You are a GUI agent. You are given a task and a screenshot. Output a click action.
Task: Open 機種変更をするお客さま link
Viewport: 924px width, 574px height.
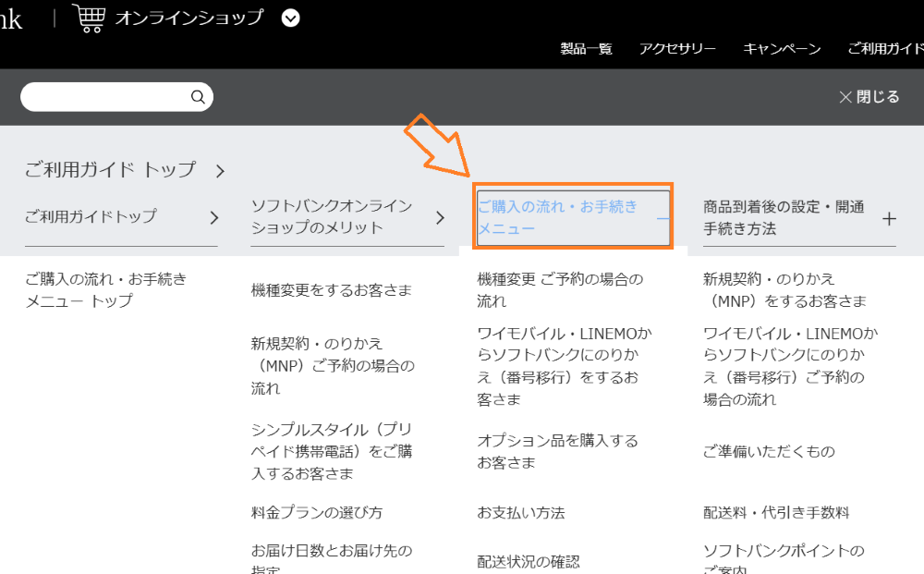click(331, 290)
